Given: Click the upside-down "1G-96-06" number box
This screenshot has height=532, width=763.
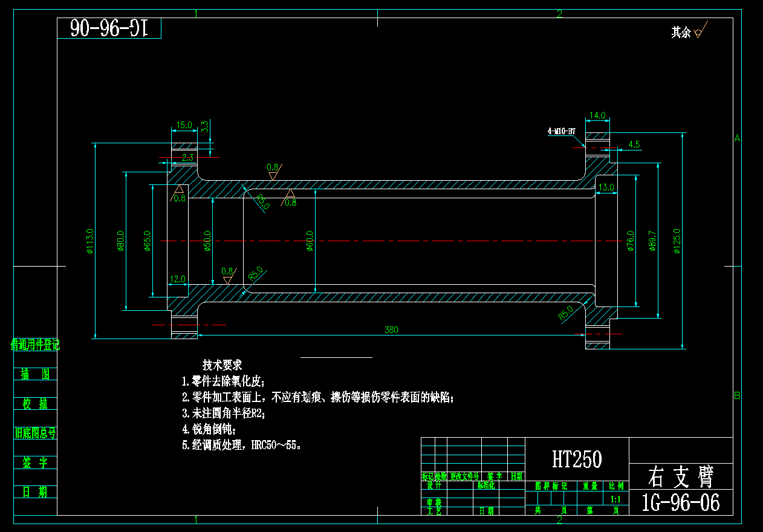Looking at the screenshot, I should click(109, 28).
